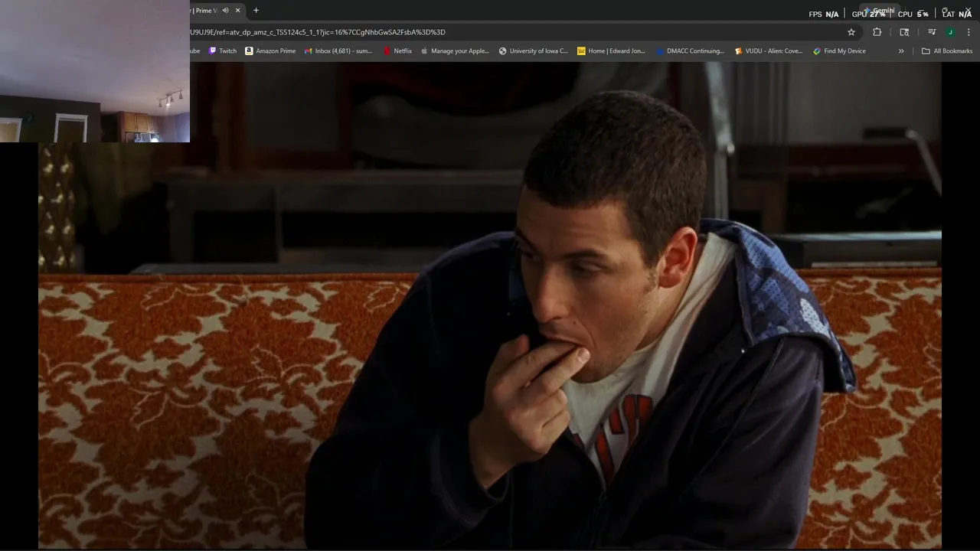The image size is (980, 551).
Task: Click the Gemini button in title bar
Action: (x=880, y=11)
